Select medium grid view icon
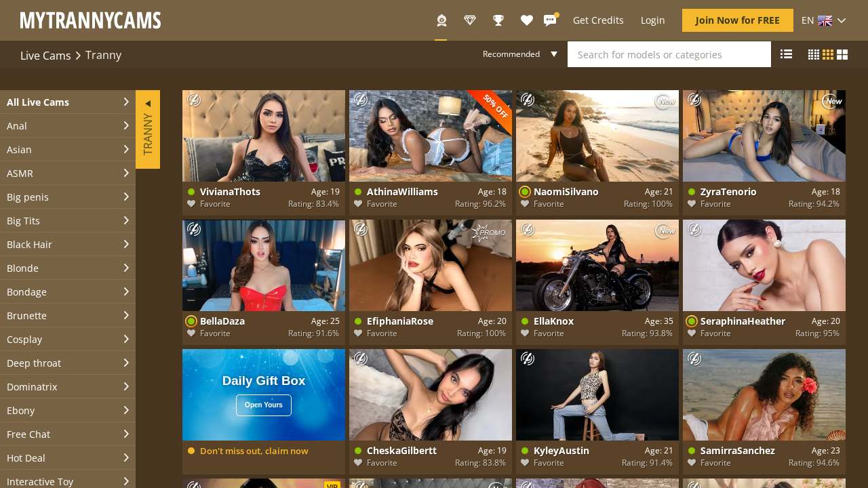This screenshot has height=488, width=868. (x=828, y=54)
